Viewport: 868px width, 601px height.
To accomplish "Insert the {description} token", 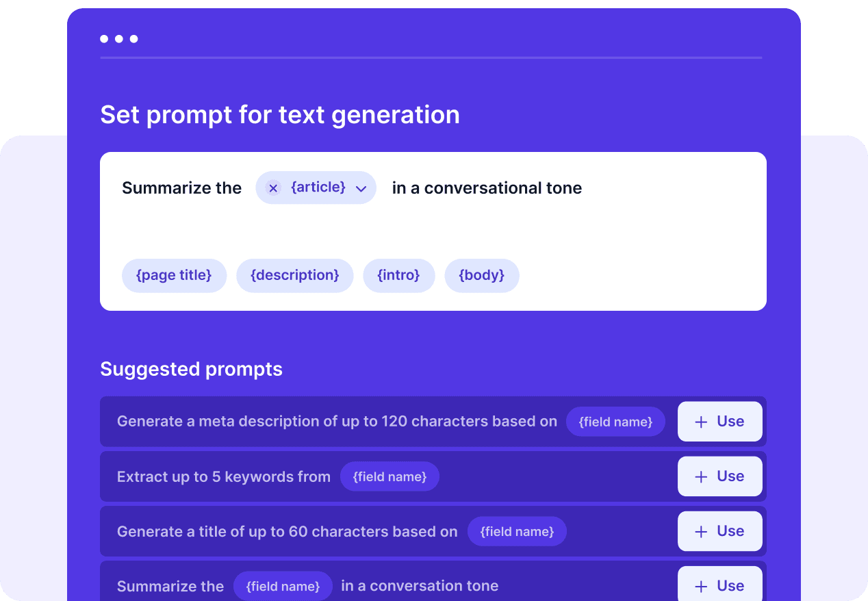I will coord(294,275).
